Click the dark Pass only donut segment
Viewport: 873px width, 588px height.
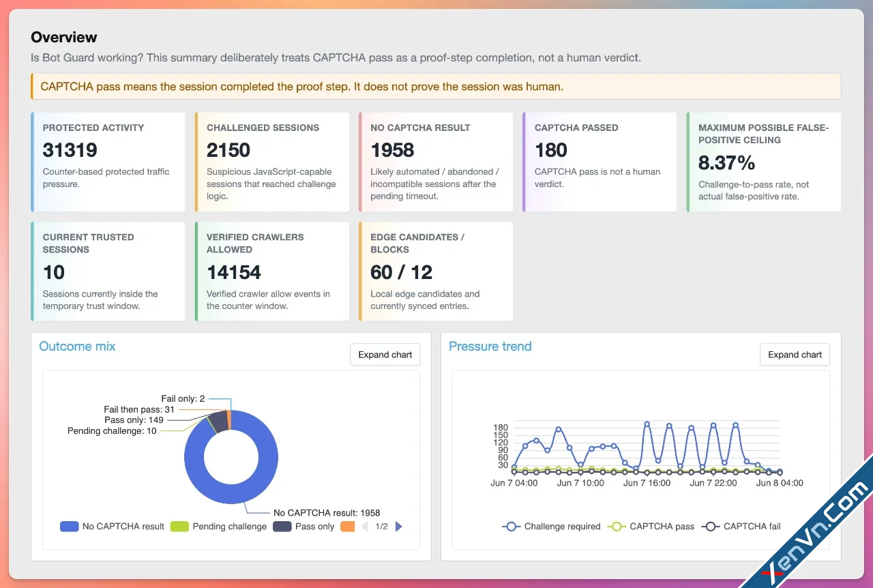218,422
